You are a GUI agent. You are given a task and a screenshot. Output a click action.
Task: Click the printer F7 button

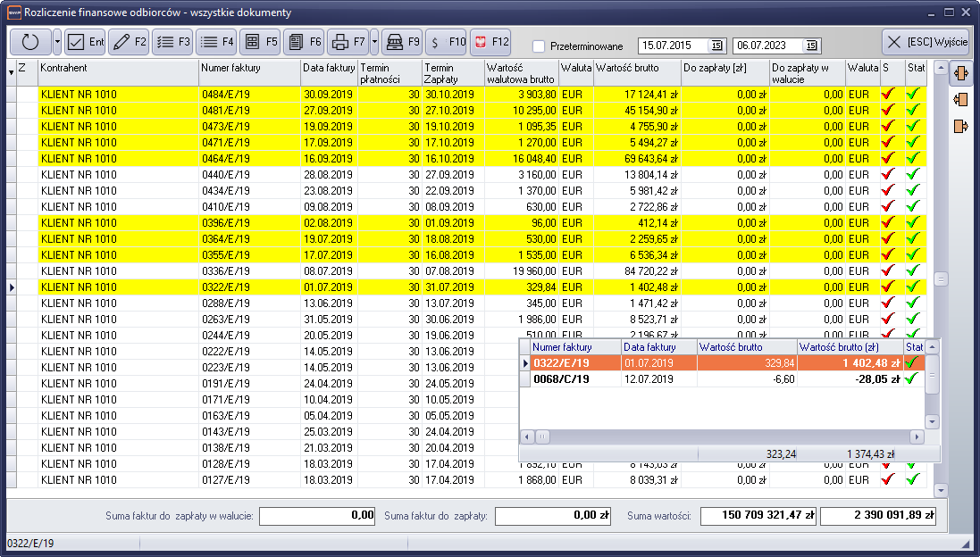348,42
